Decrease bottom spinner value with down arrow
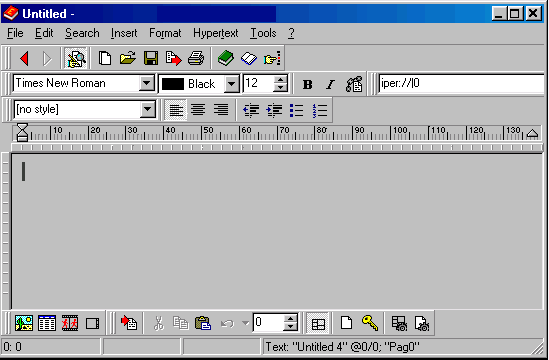The image size is (549, 360). coord(290,326)
